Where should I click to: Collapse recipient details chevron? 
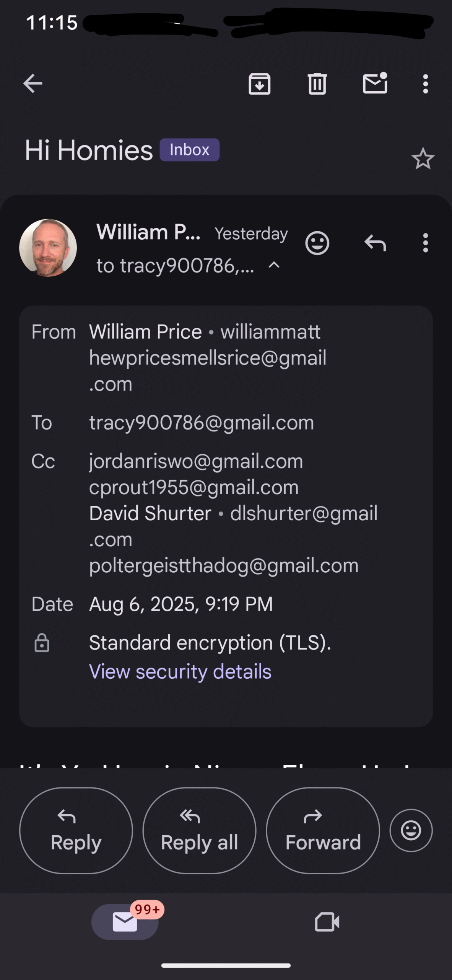coord(274,265)
